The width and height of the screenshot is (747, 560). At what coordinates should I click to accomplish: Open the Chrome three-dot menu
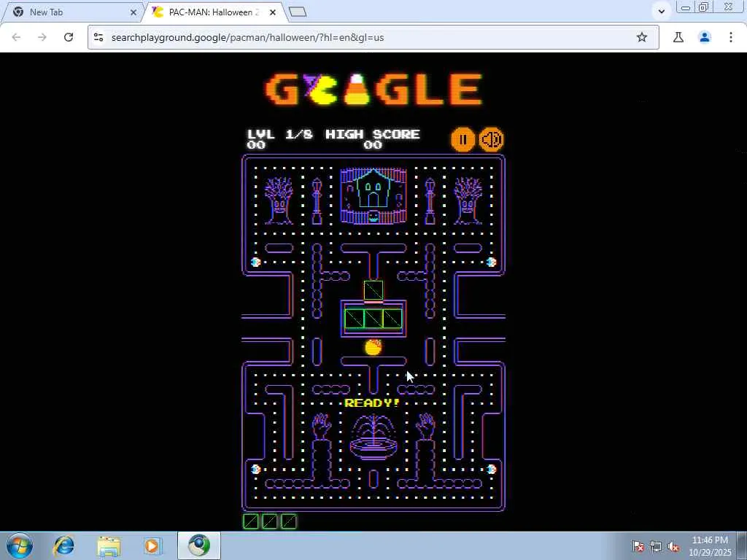(x=731, y=37)
